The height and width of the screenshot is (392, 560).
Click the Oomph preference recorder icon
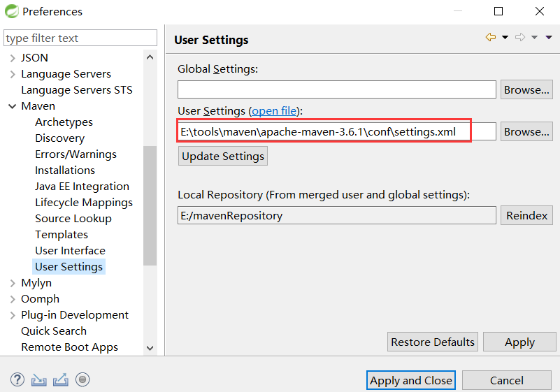tap(82, 379)
